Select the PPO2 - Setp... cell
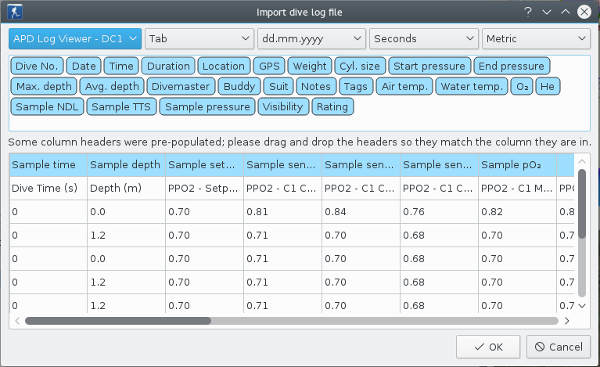600x367 pixels. (204, 188)
